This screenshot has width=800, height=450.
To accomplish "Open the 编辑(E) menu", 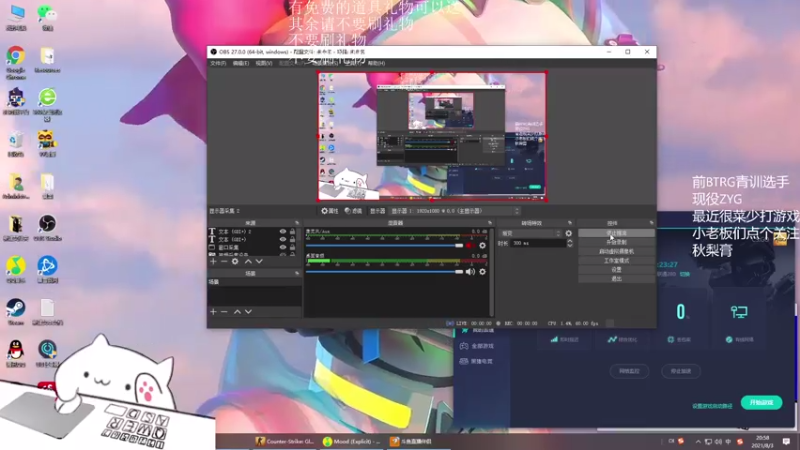I will click(241, 63).
